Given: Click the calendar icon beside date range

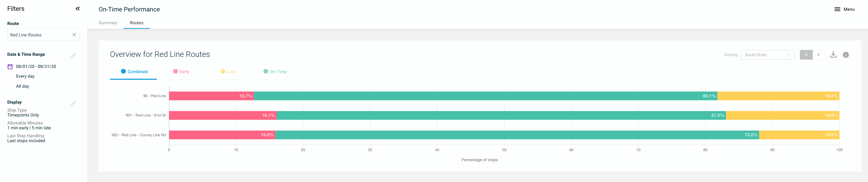Looking at the screenshot, I should coord(10,67).
